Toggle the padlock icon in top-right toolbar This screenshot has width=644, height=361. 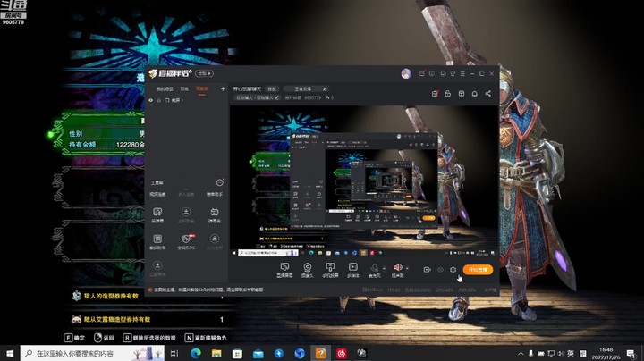tap(448, 94)
